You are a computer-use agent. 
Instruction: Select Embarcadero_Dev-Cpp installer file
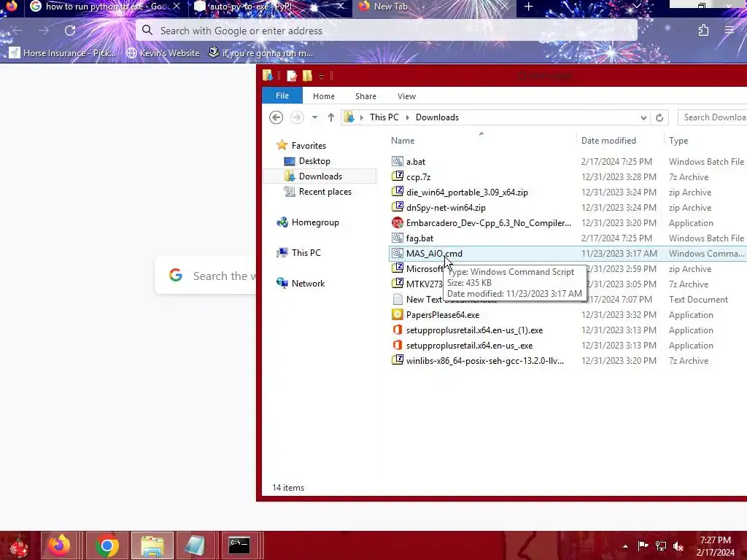[488, 223]
